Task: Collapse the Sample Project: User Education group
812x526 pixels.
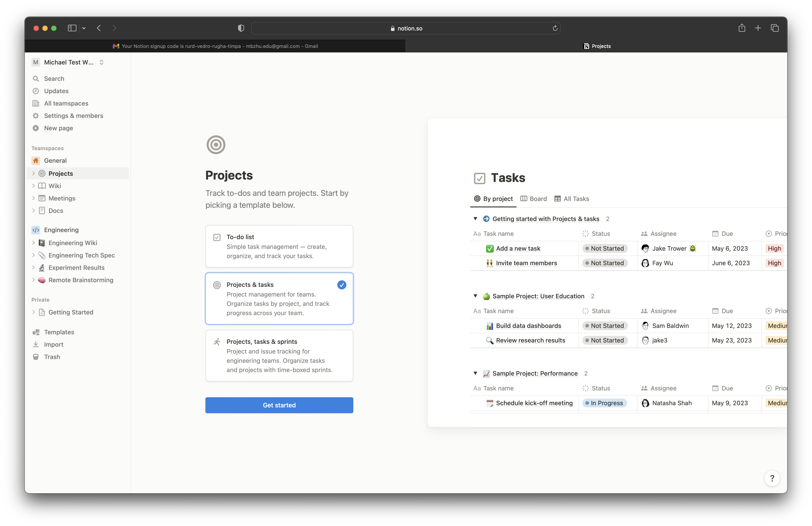Action: 475,296
